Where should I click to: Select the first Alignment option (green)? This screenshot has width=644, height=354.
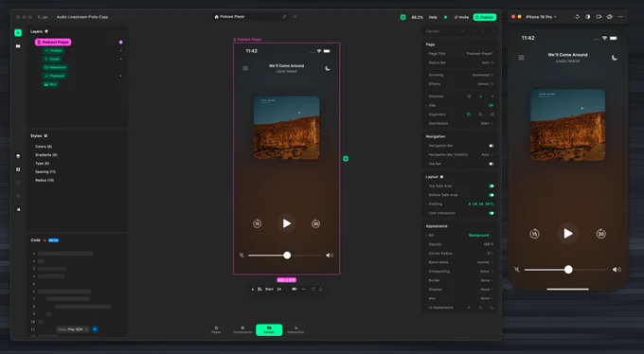[x=469, y=115]
